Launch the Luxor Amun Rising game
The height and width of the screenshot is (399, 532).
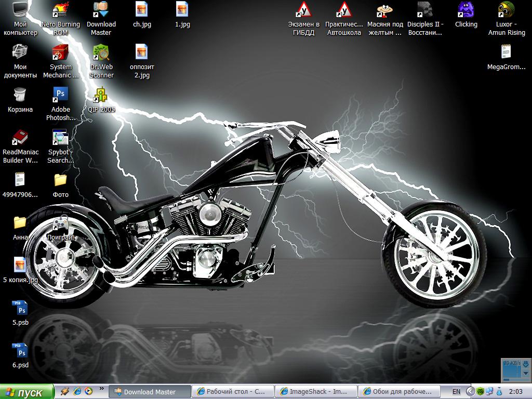[x=506, y=10]
